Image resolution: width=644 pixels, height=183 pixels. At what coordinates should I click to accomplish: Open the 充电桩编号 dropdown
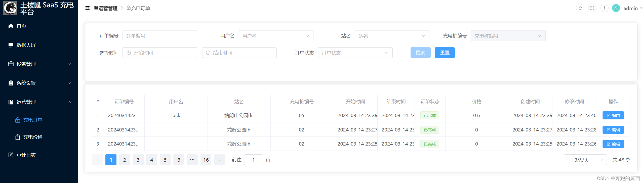(x=508, y=36)
